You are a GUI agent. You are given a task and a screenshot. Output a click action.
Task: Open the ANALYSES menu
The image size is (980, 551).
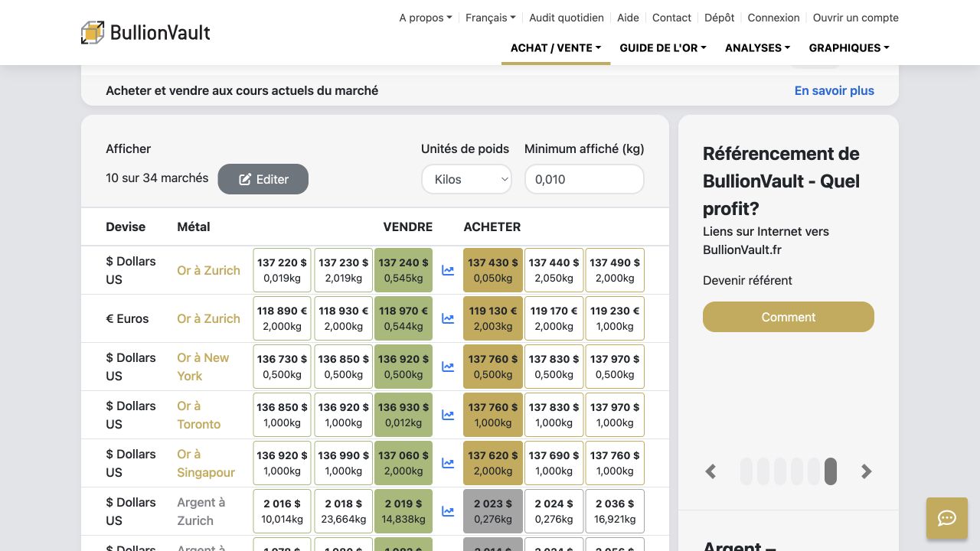coord(758,47)
